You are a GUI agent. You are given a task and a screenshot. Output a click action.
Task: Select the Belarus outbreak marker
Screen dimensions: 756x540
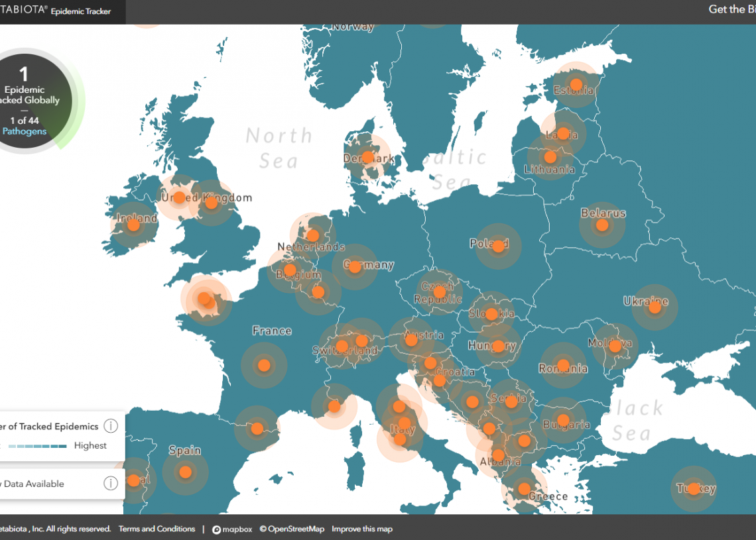602,225
